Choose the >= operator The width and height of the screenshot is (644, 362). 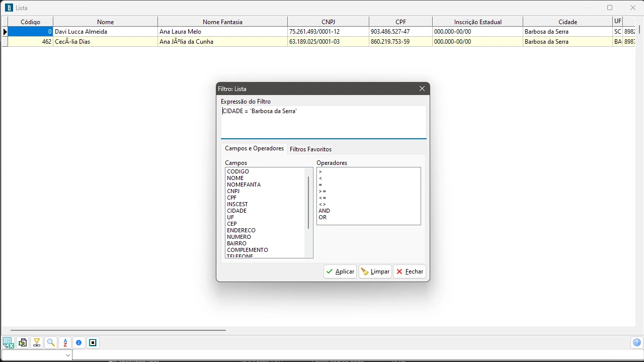(322, 191)
